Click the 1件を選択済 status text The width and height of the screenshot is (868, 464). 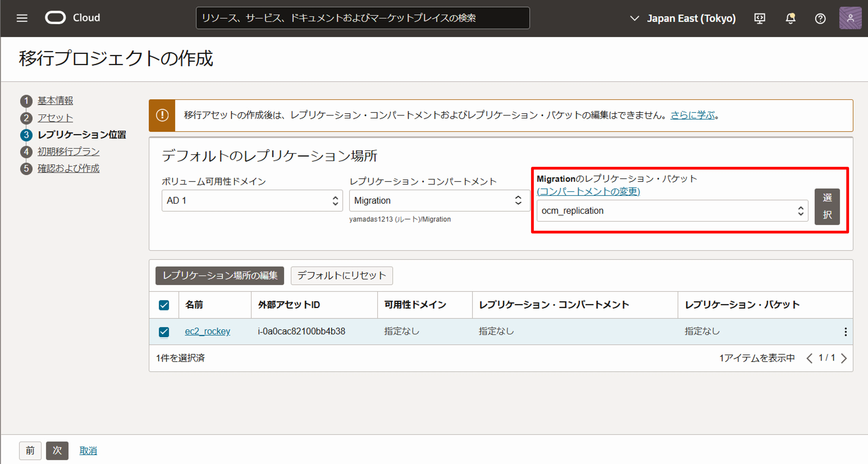pos(180,358)
